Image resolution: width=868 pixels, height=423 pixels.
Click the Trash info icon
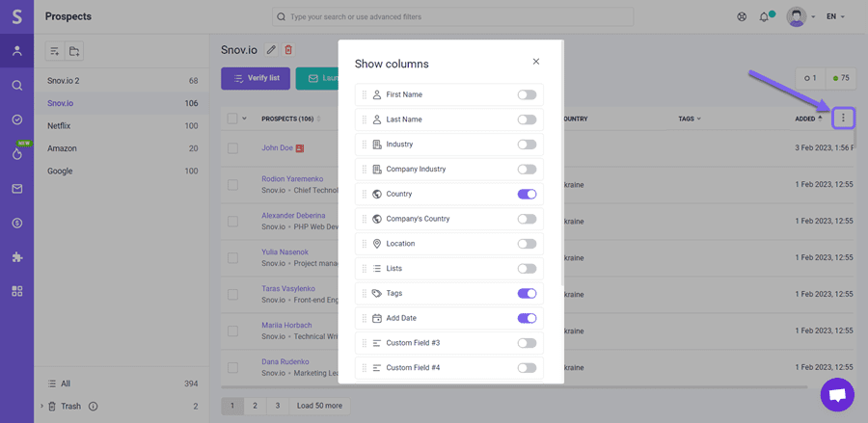point(93,407)
